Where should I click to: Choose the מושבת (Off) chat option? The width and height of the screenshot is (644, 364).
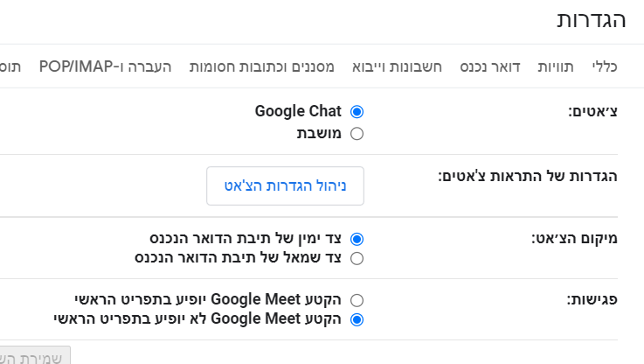(x=357, y=134)
